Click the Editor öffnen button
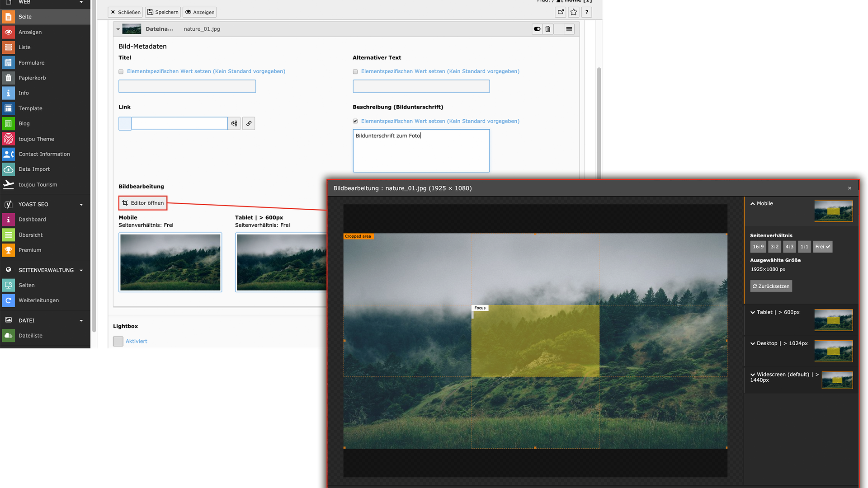Image resolution: width=868 pixels, height=488 pixels. pos(143,203)
